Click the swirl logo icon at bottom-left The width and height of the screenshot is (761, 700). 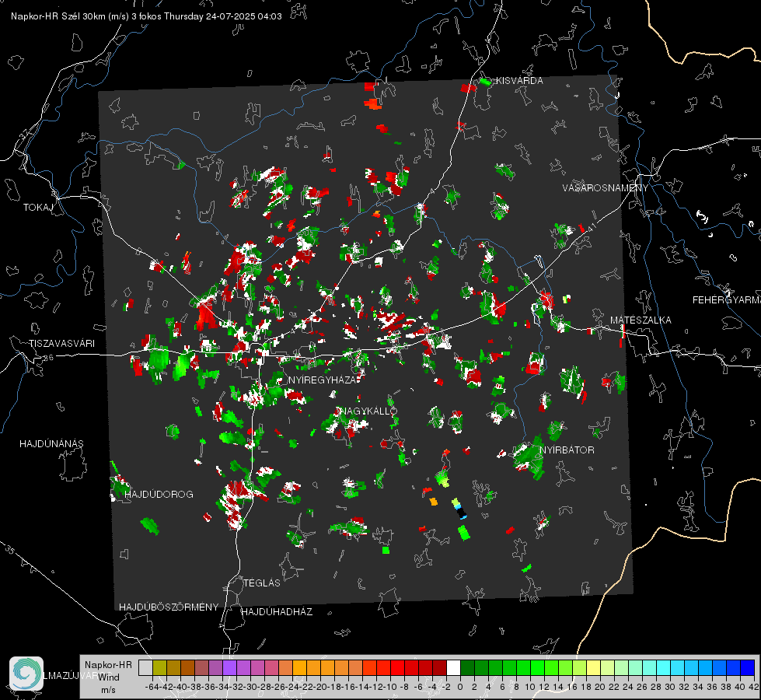(26, 674)
